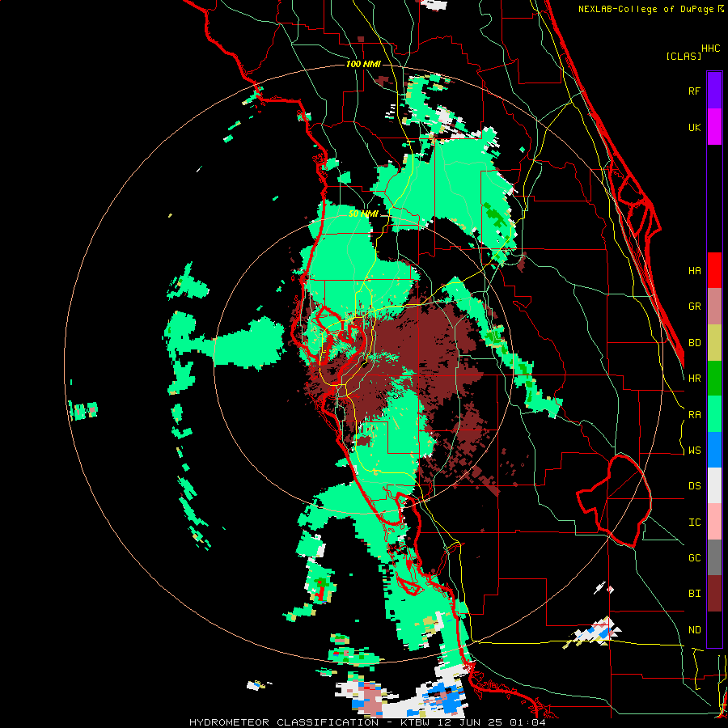Click the 50 NMI range ring label

coord(363,214)
